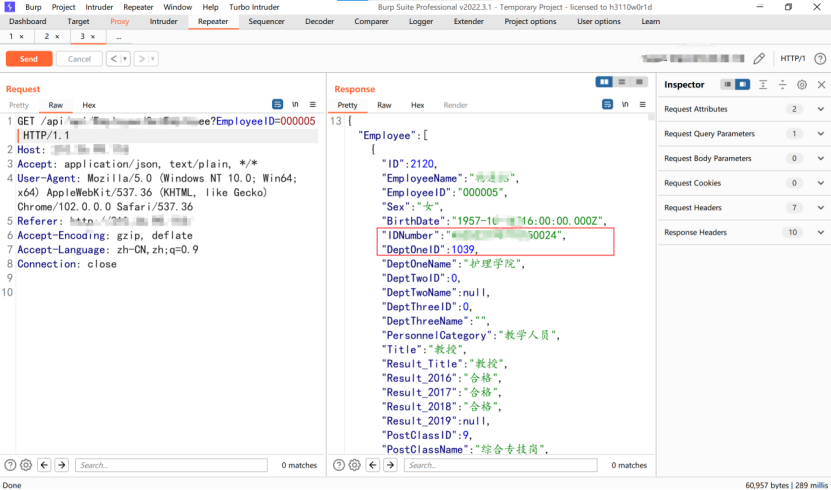
Task: Select combined tabbed layout view
Action: click(639, 82)
